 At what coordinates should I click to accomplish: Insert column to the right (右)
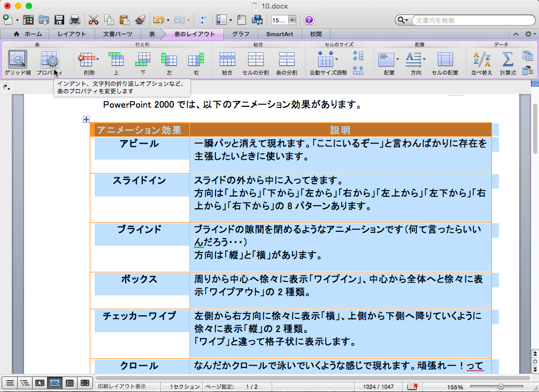click(196, 63)
